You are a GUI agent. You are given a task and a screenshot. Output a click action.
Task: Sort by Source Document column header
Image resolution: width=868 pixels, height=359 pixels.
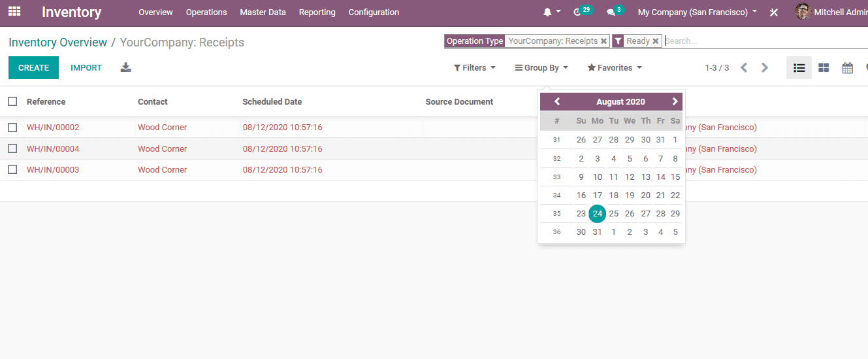tap(459, 102)
